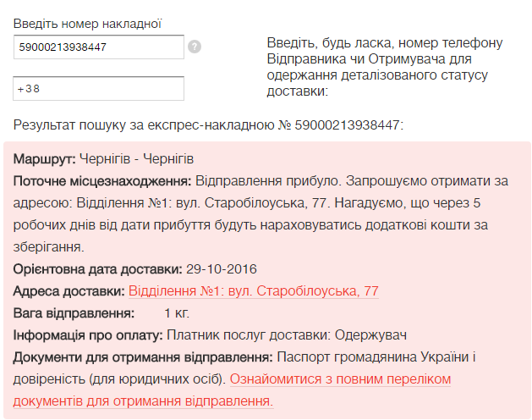Click the "Результат пошуку" heading text
The width and height of the screenshot is (532, 420).
point(208,125)
